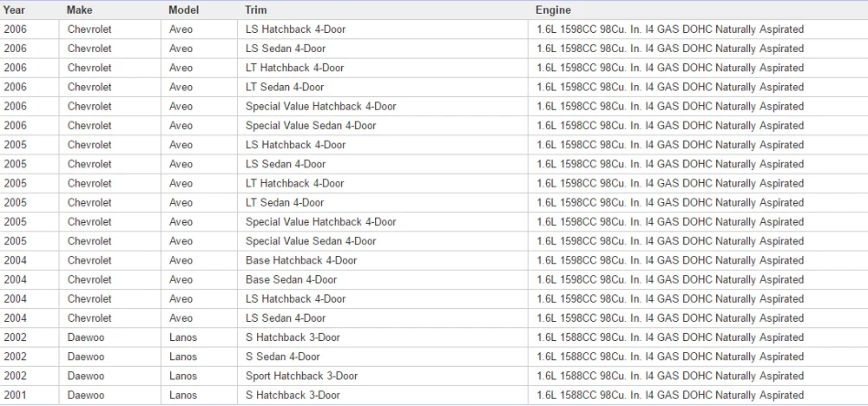This screenshot has height=406, width=868.
Task: Click Daewoo in the Sport Hatchback row
Action: click(x=86, y=377)
